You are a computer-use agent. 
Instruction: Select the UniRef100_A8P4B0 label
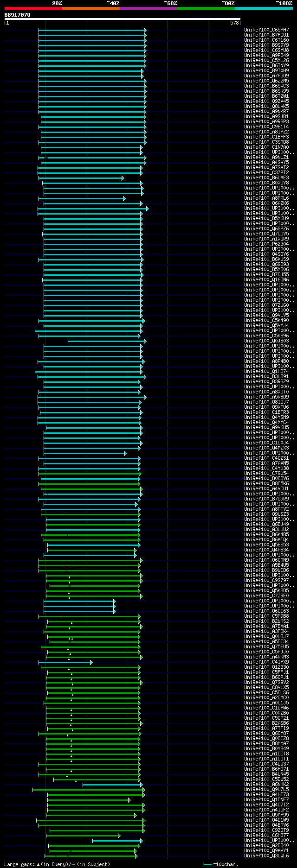266,361
